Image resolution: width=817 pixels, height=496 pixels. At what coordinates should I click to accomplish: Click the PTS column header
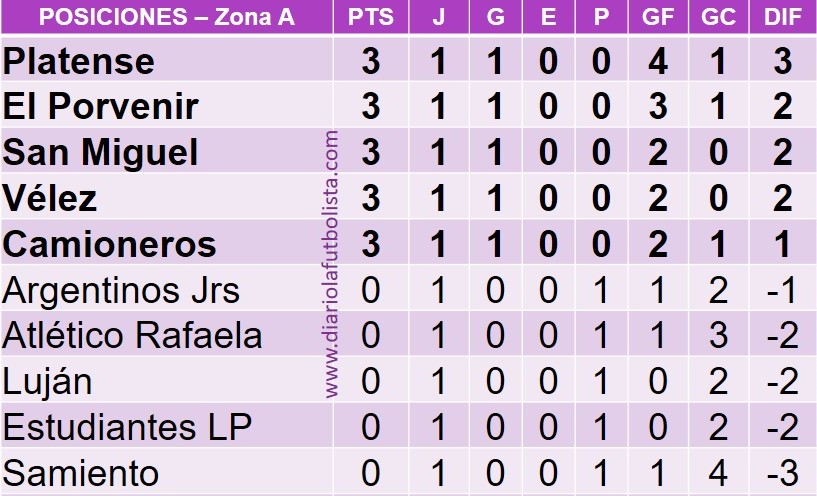click(371, 17)
